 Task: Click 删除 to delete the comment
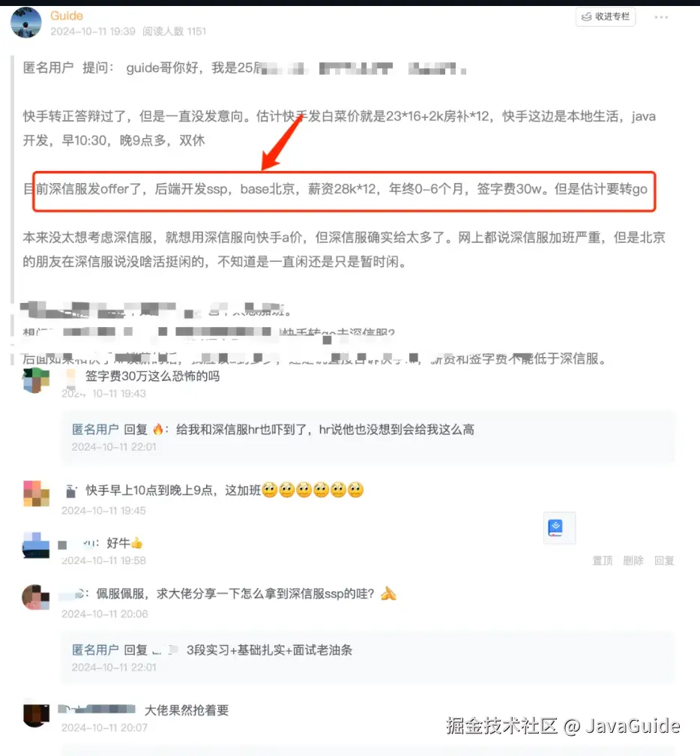pyautogui.click(x=633, y=560)
